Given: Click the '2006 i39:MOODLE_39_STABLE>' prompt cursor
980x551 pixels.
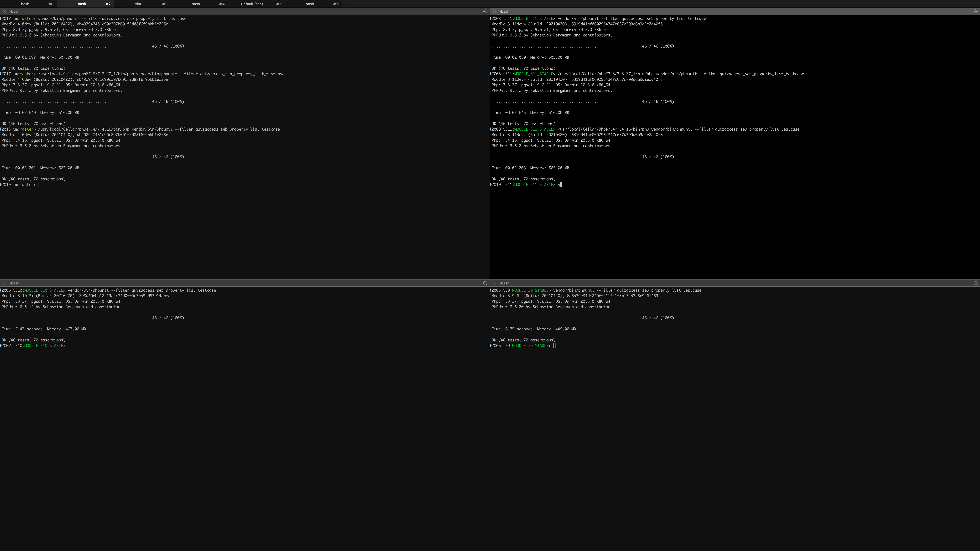Looking at the screenshot, I should (x=554, y=346).
